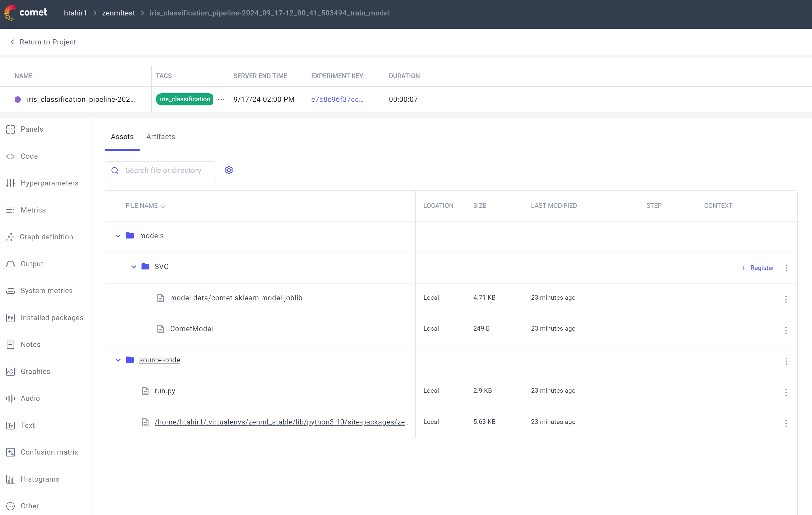Collapse the SVC folder chevron
This screenshot has width=812, height=515.
(133, 267)
